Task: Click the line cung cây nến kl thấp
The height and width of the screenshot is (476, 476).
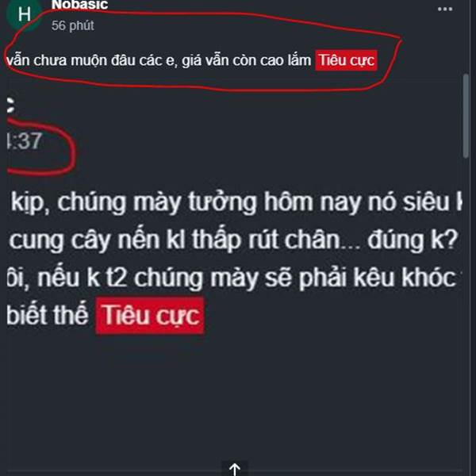Action: [233, 240]
